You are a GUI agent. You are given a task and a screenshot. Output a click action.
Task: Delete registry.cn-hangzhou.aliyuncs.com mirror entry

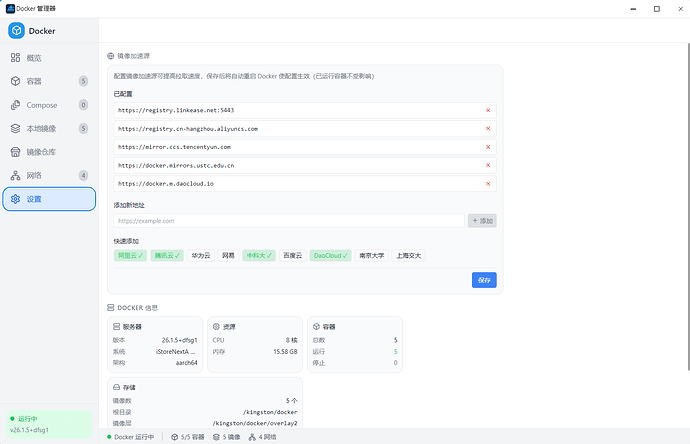pyautogui.click(x=488, y=128)
